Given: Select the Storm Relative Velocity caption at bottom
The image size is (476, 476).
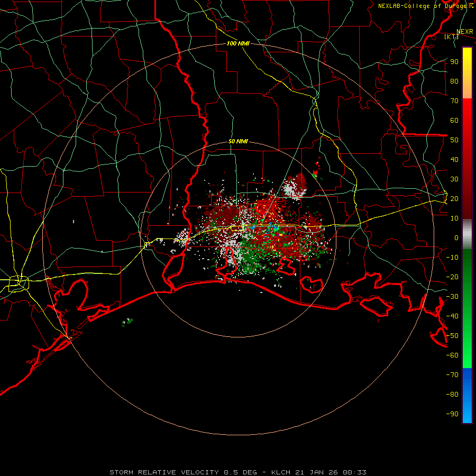Looking at the screenshot, I should (238, 472).
